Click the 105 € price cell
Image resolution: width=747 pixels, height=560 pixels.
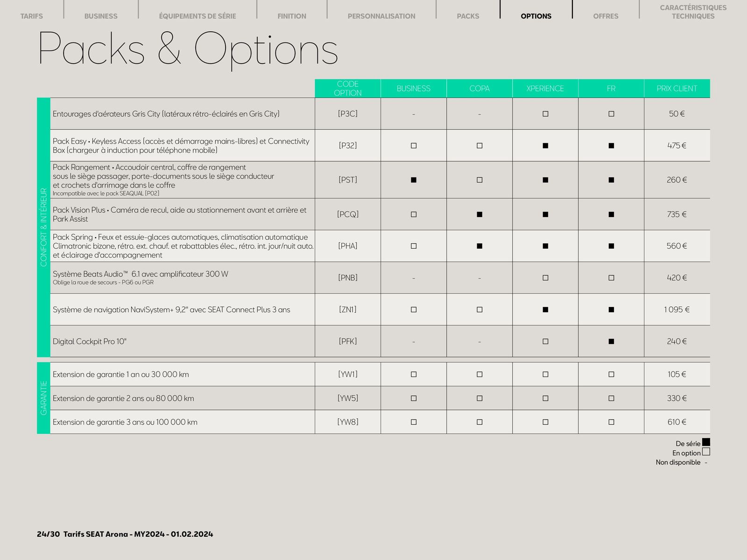677,374
